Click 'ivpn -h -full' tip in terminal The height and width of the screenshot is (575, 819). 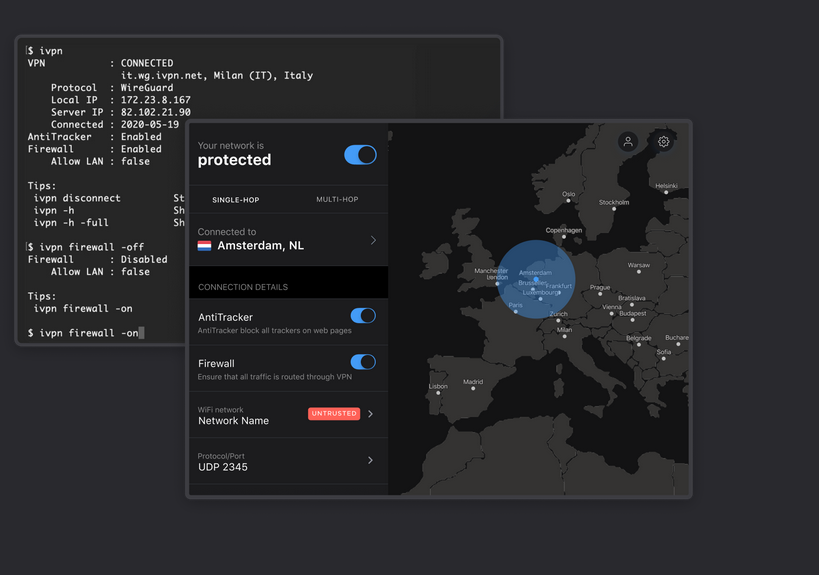[71, 223]
